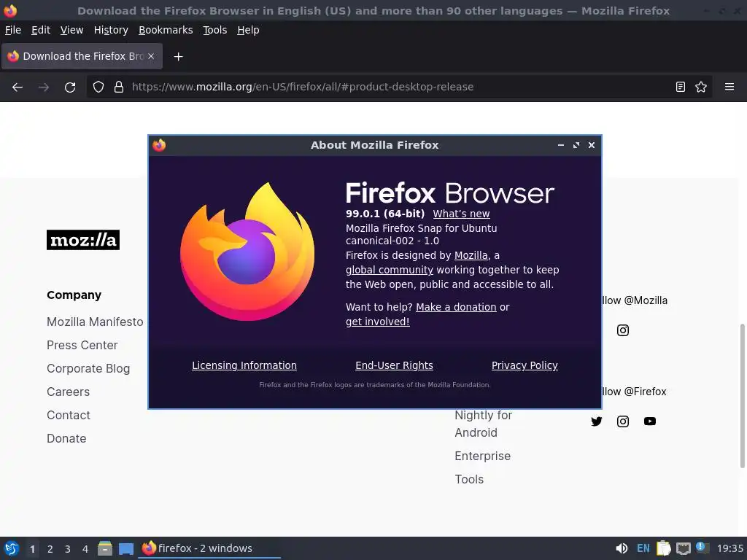
Task: Open Tools footer link on page
Action: 469,480
